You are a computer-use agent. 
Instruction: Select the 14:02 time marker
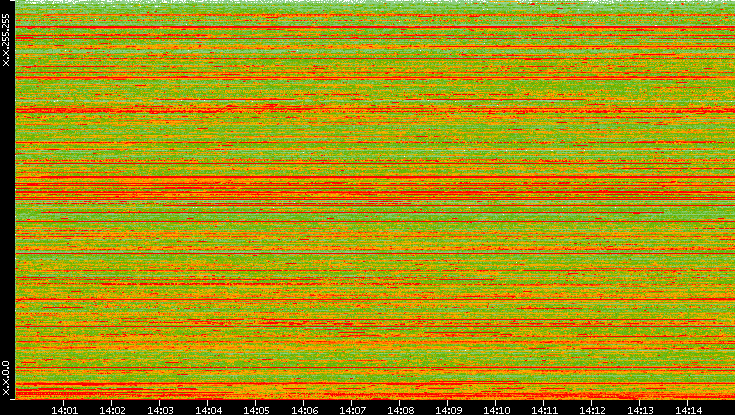tap(112, 409)
